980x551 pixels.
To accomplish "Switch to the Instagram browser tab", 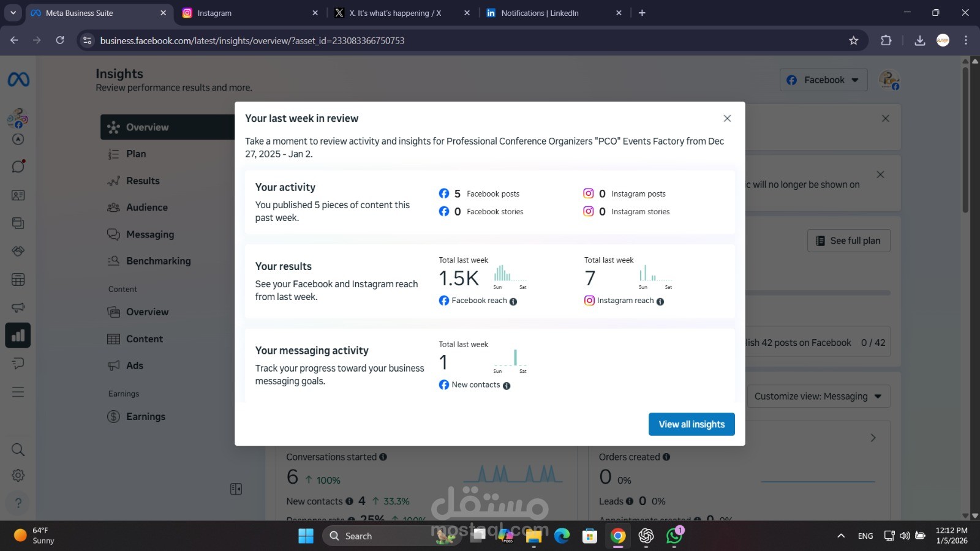I will pos(250,13).
